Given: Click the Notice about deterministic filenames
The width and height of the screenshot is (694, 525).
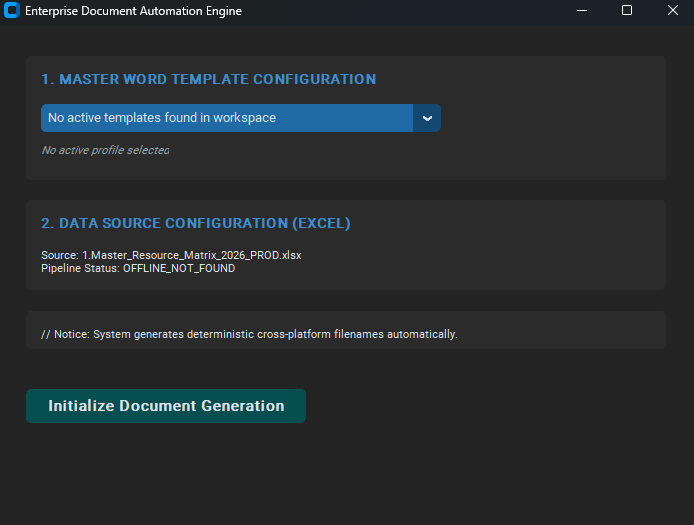Looking at the screenshot, I should coord(249,334).
